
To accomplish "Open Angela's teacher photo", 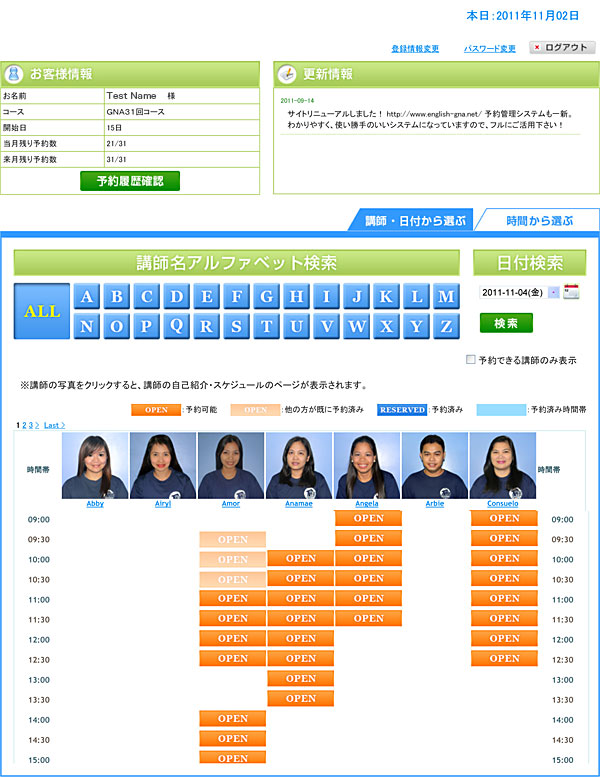I will (367, 465).
